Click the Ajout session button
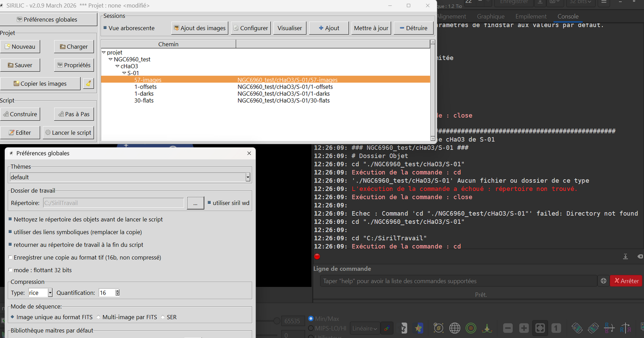 point(329,28)
